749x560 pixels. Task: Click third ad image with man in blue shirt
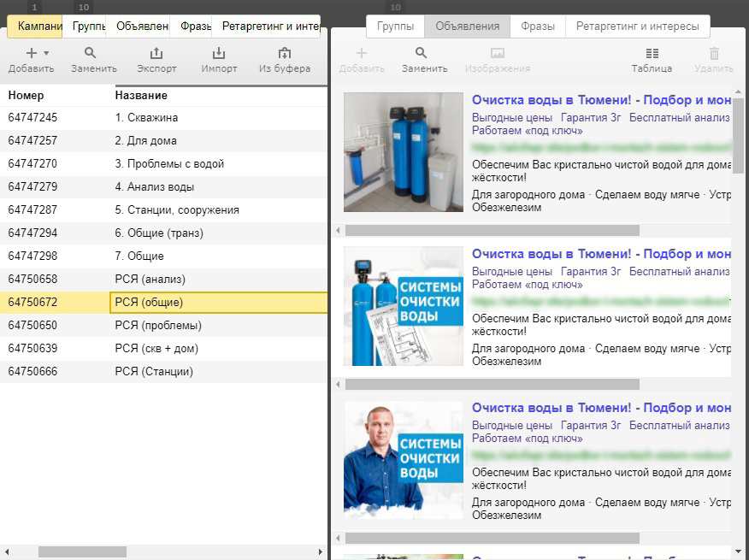pos(404,460)
